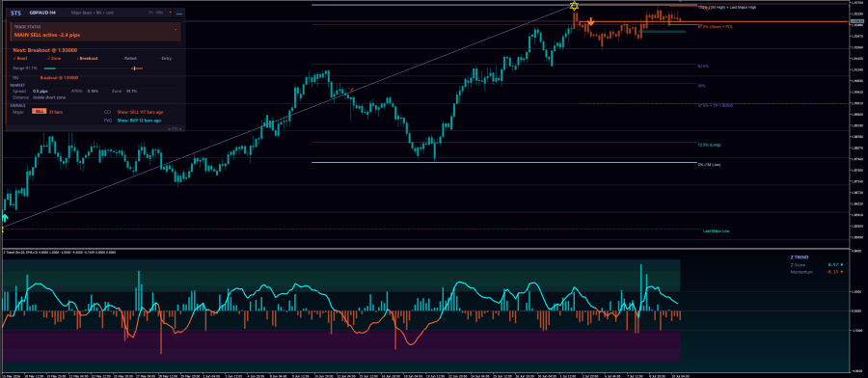This screenshot has width=868, height=378.
Task: Click 'Show: SELL 117 bars ago' CCI text
Action: [140, 112]
